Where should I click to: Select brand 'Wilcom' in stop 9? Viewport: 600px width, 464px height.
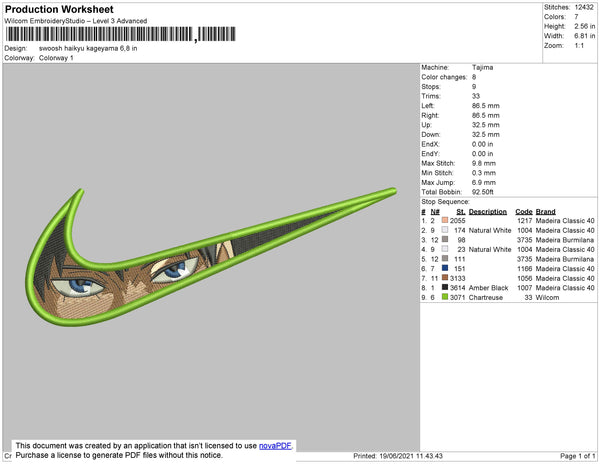(548, 297)
